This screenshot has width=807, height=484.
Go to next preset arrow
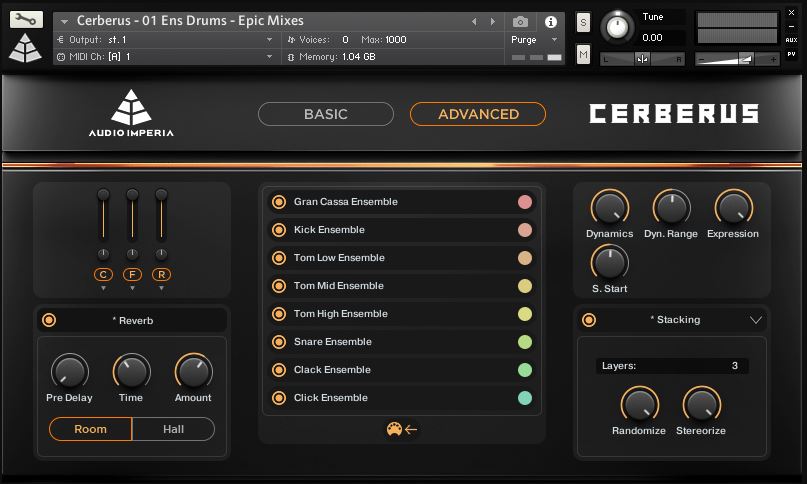coord(493,22)
